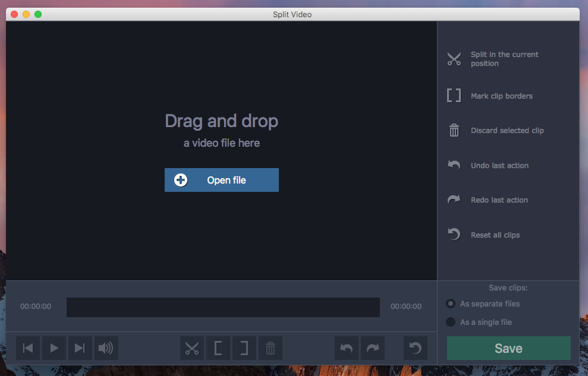
Task: Set clip start with left bracket icon
Action: 218,348
